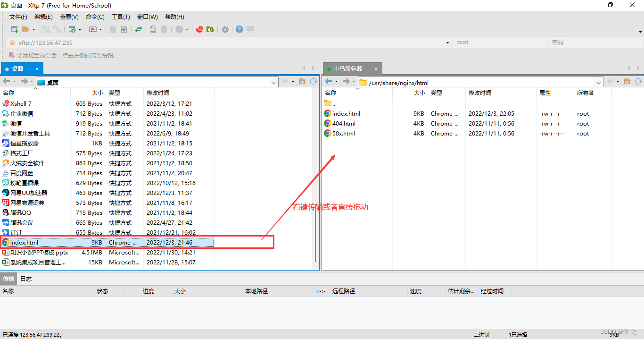Click remote pane blue back arrow
Screen dimensions: 644x339
tap(329, 82)
